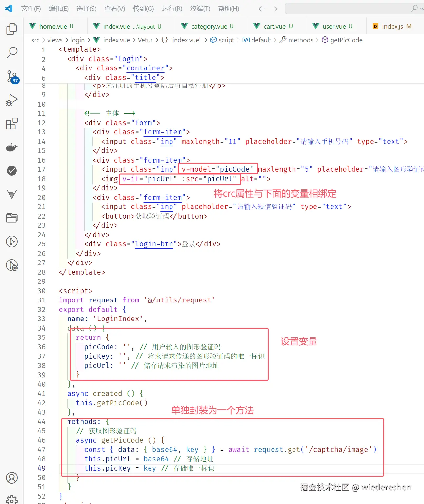Screen dimensions: 424x504
Task: Click the script breadcrumb
Action: pyautogui.click(x=222, y=40)
